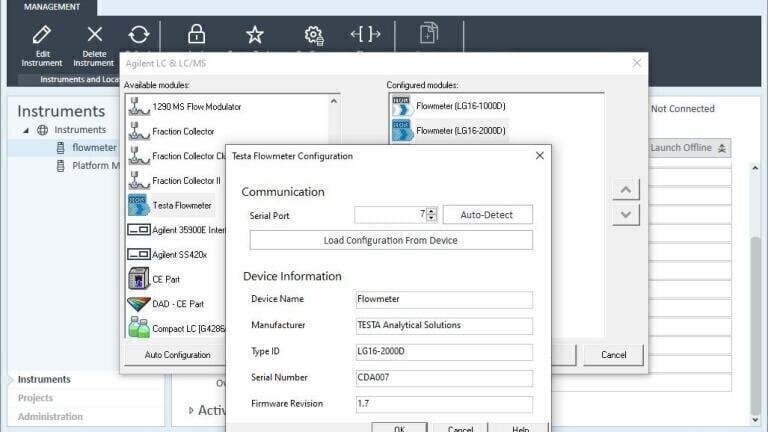
Task: Switch to Instruments navigation section
Action: pyautogui.click(x=44, y=379)
